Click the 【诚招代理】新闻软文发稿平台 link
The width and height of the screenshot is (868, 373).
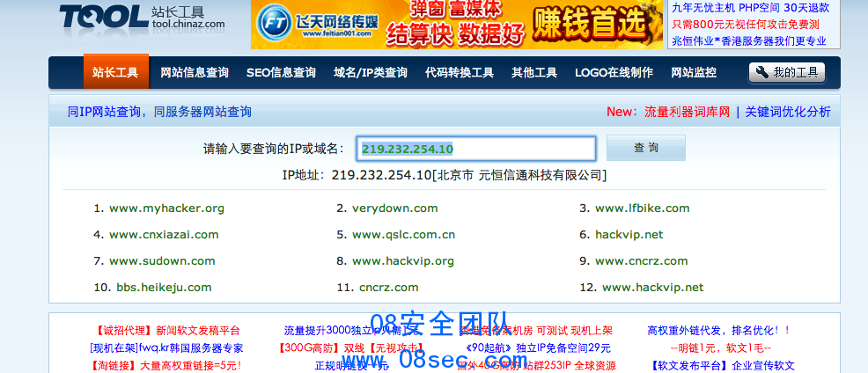coord(168,331)
